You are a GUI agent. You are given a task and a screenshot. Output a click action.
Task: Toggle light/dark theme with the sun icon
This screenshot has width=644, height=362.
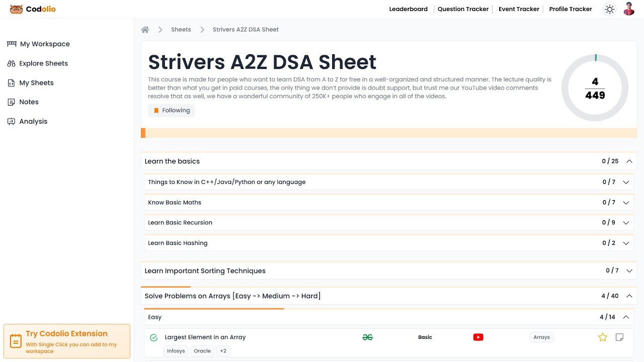tap(609, 9)
